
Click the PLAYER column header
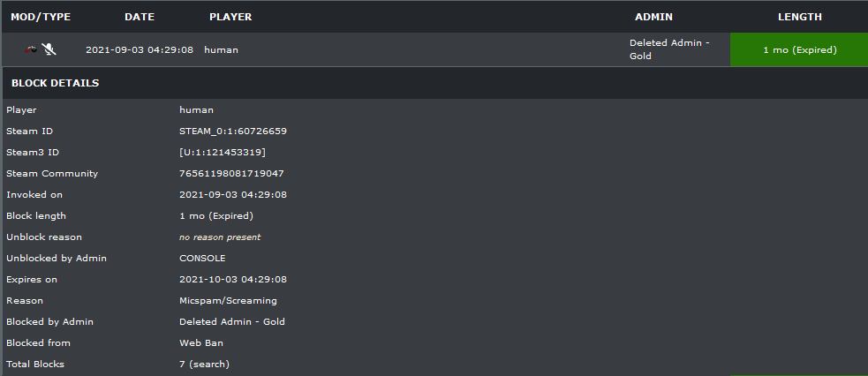tap(230, 17)
